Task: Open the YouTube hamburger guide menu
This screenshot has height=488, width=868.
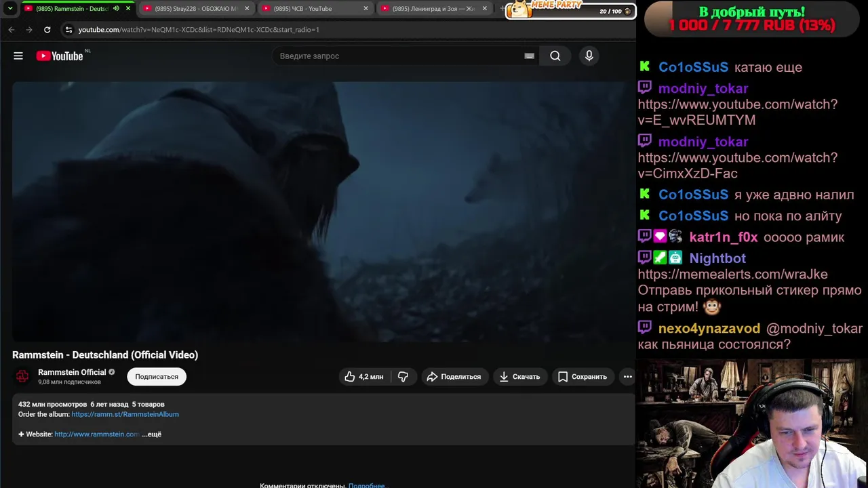Action: click(x=18, y=56)
